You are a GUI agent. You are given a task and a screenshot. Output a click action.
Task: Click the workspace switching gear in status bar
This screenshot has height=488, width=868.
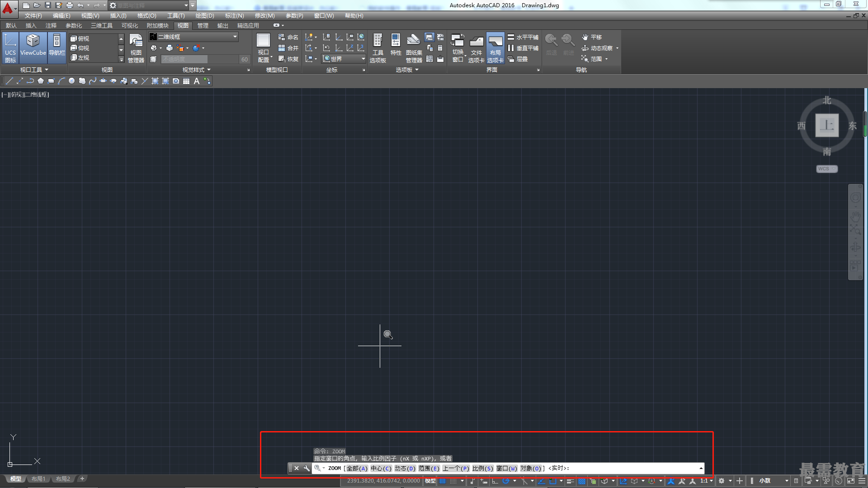pos(722,481)
